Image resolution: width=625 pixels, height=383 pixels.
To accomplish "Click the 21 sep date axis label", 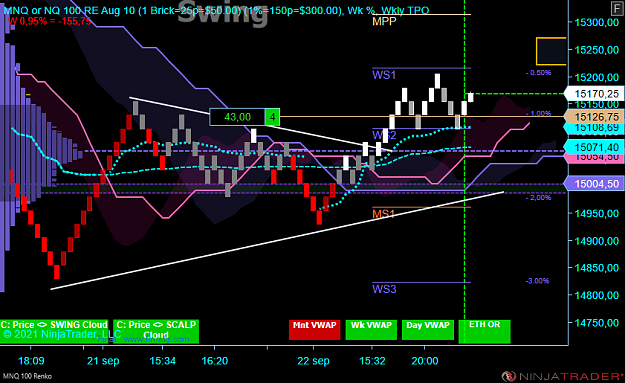I will tap(103, 361).
